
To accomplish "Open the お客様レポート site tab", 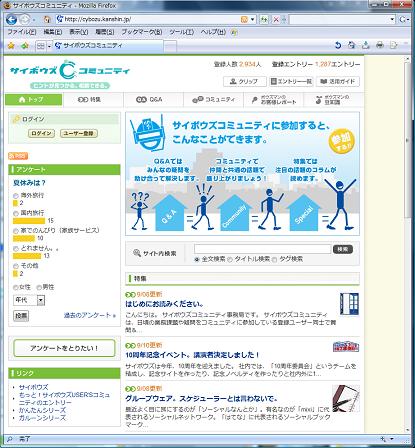I will [x=273, y=100].
